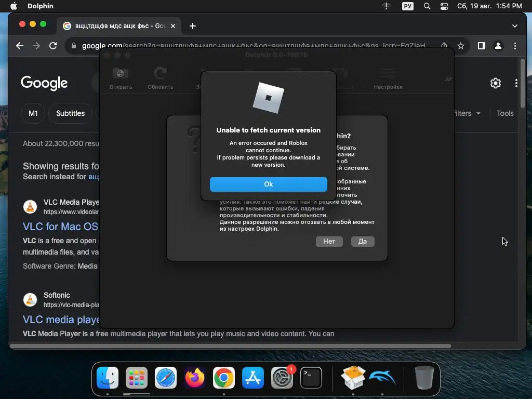This screenshot has height=399, width=532.
Task: Click the VLC Media Player site icon
Action: pos(30,207)
